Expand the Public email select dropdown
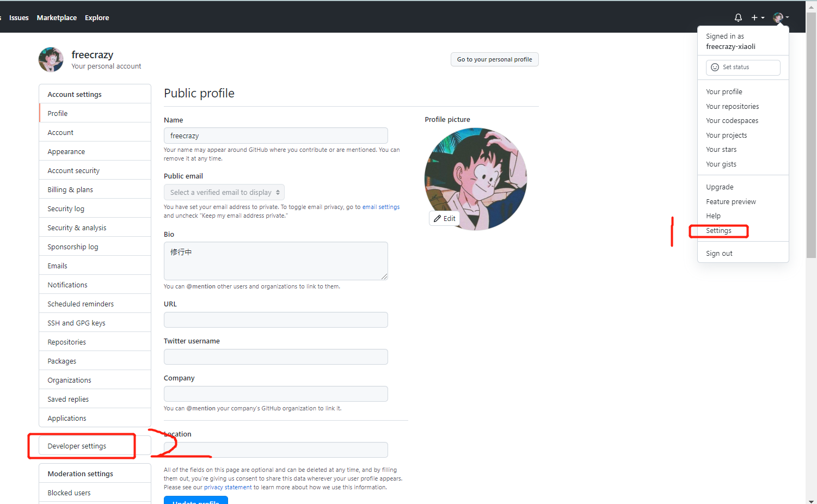Viewport: 817px width, 504px height. point(224,192)
